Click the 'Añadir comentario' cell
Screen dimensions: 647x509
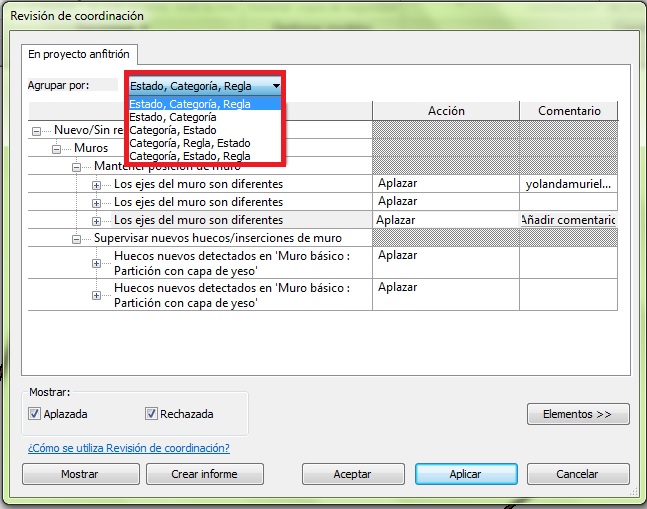tap(568, 220)
